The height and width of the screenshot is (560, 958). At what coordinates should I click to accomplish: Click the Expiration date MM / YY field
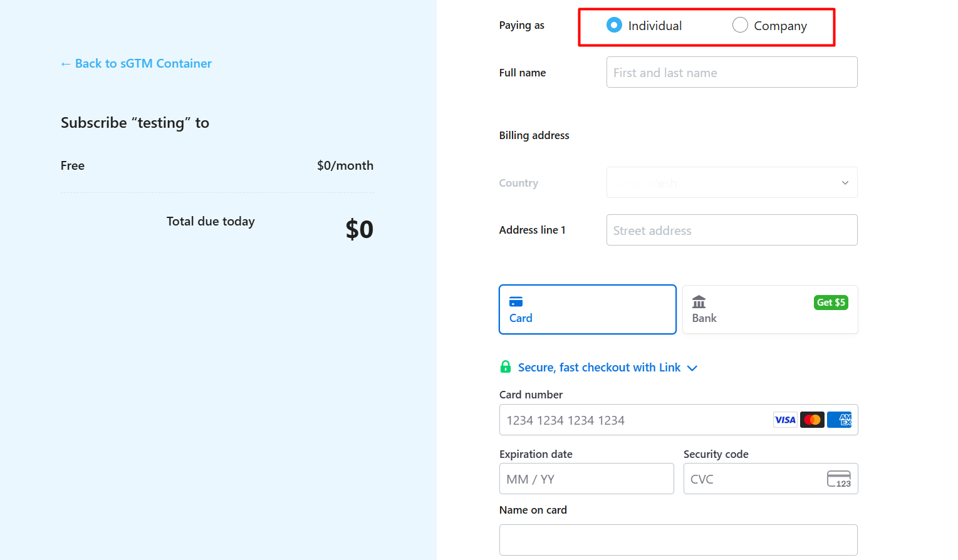[586, 479]
